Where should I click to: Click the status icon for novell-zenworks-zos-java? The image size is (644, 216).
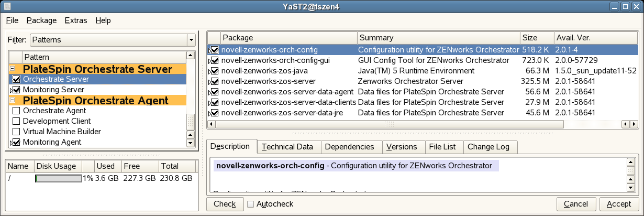tap(214, 71)
